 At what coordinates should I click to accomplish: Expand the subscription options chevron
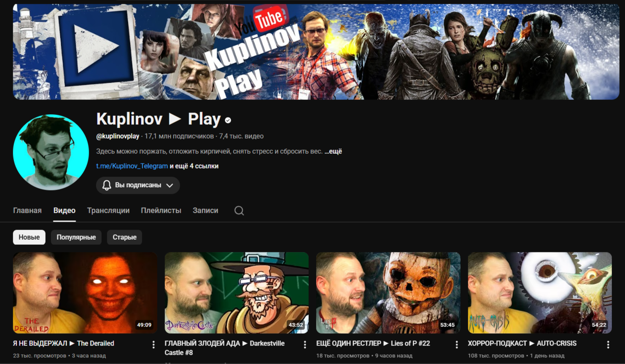(x=170, y=185)
